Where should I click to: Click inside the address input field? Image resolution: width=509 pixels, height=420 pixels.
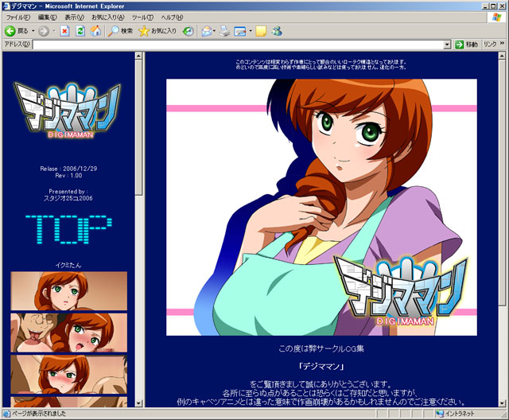coord(238,45)
